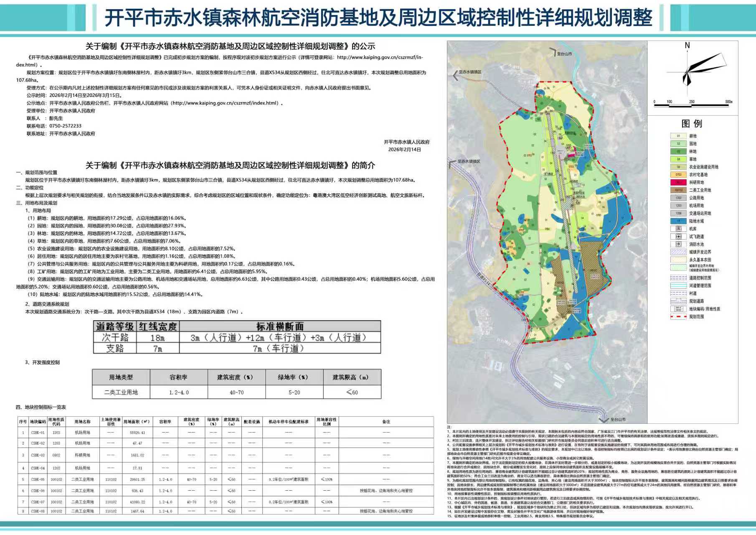
Task: Click the 城镇开发边界 hatched legend symbol
Action: 678,252
